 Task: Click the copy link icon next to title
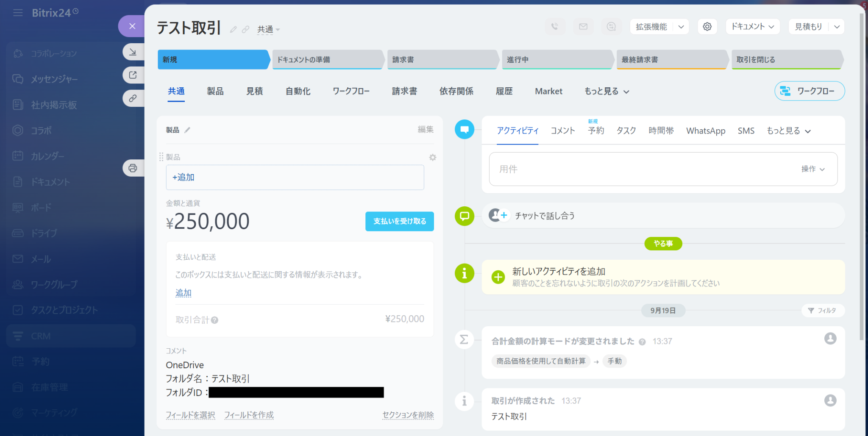pos(245,29)
